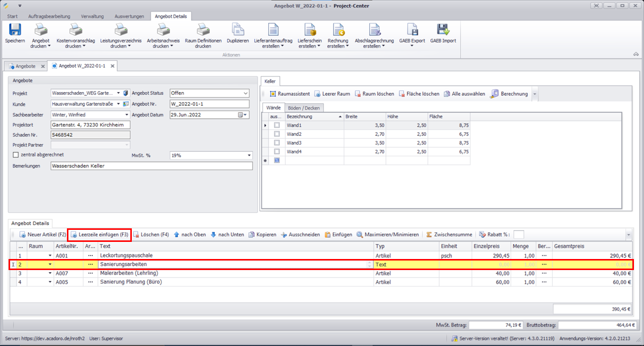The width and height of the screenshot is (644, 346).
Task: Click Kopieren in details toolbar
Action: coord(262,234)
